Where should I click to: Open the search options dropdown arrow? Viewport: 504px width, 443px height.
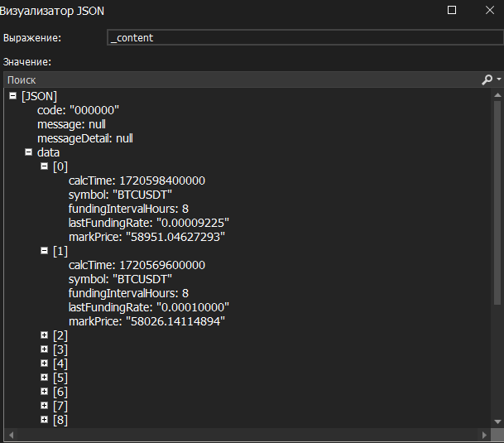499,79
